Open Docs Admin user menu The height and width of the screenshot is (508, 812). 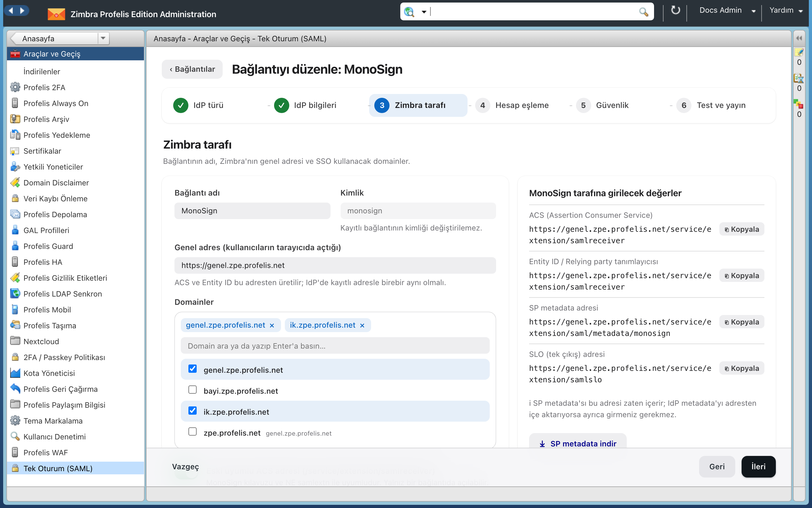click(727, 10)
